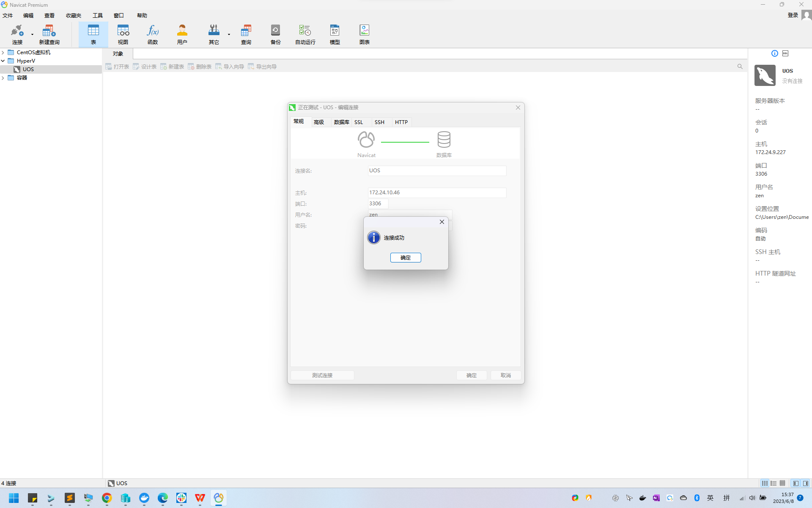
Task: Click the Others toolbar icon
Action: [214, 34]
